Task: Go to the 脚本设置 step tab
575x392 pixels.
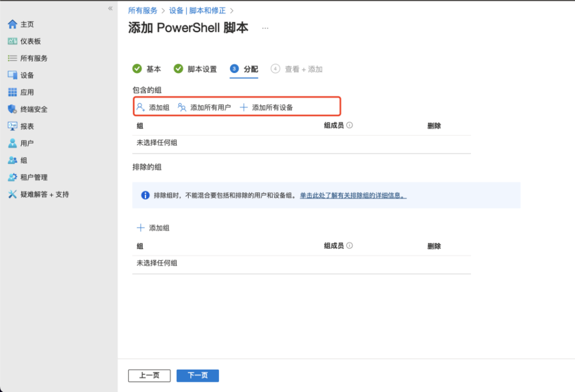Action: [202, 69]
